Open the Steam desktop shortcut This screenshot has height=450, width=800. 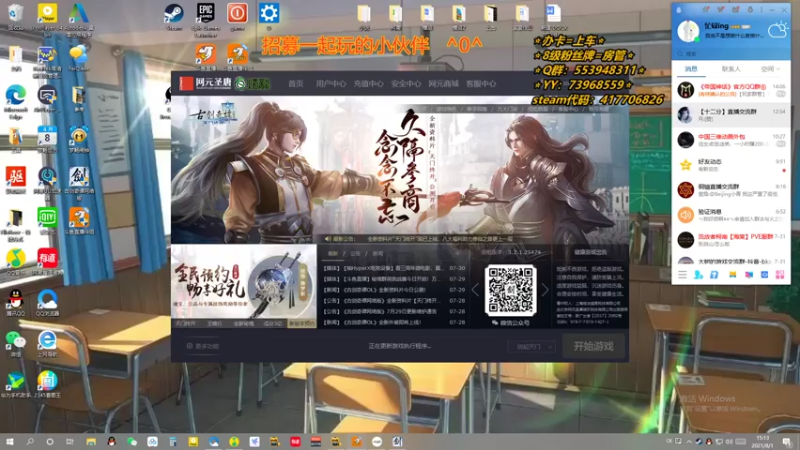coord(174,16)
